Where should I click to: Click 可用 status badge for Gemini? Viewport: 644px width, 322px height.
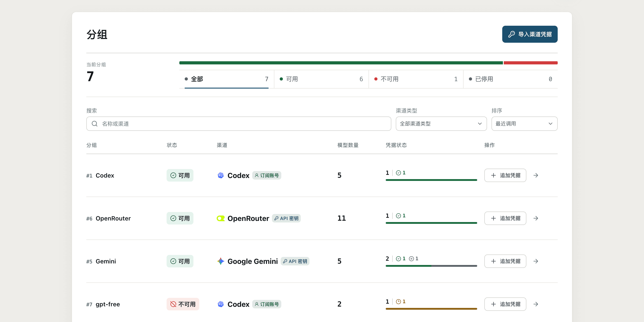[180, 261]
